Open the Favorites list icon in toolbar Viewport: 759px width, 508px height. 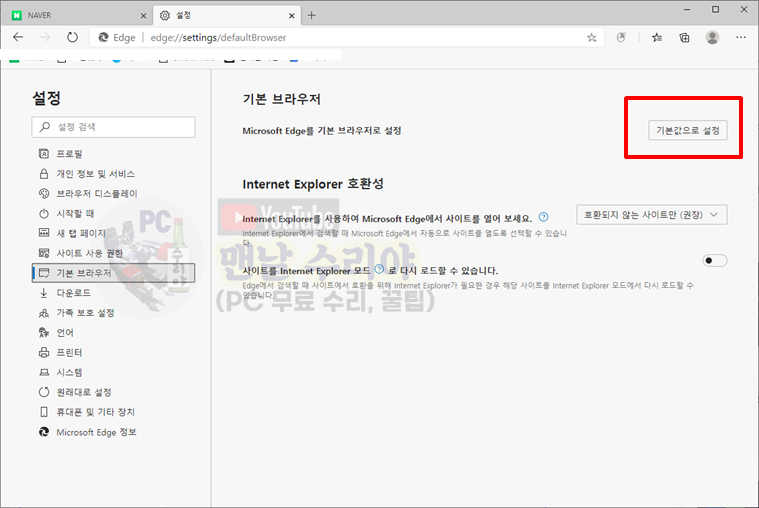pos(657,37)
